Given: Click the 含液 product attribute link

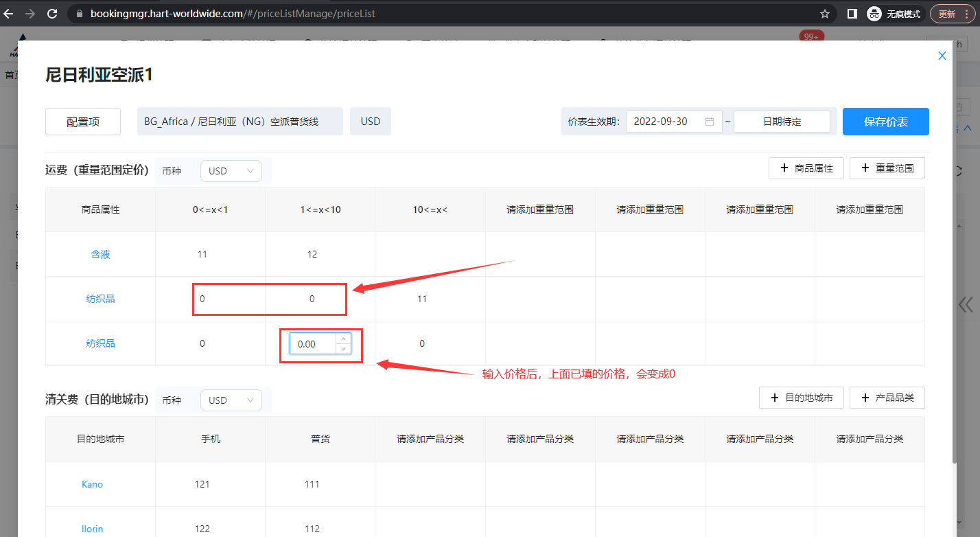Looking at the screenshot, I should coord(100,254).
